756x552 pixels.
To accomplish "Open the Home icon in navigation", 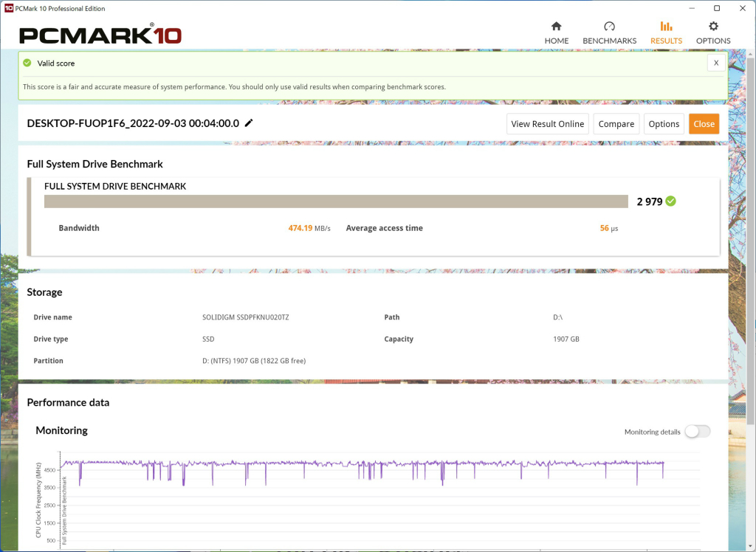I will pyautogui.click(x=557, y=26).
